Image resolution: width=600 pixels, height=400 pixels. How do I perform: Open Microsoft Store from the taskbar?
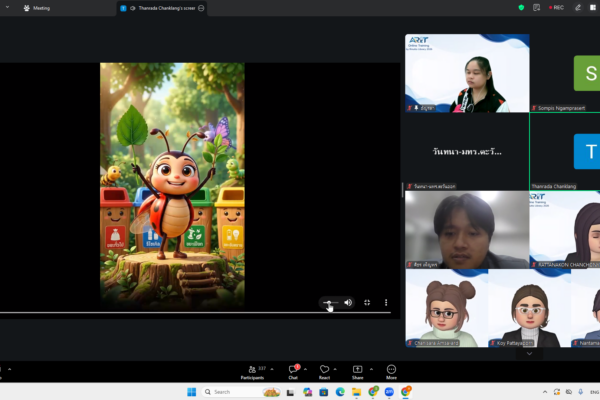(324, 392)
